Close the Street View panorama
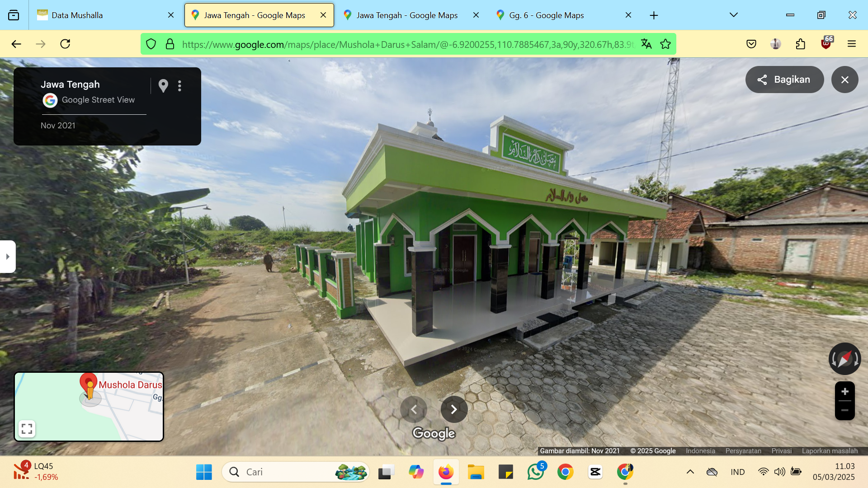 point(844,80)
